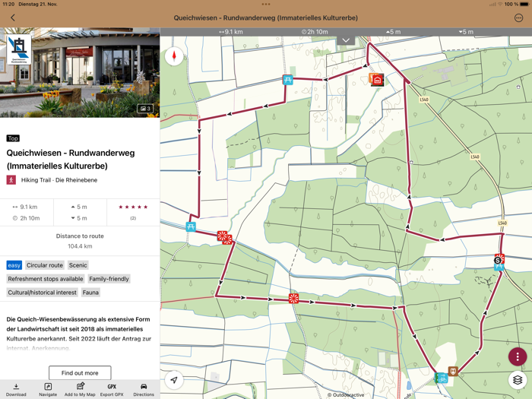Image resolution: width=532 pixels, height=399 pixels.
Task: Tap the Top badge label
Action: (x=13, y=138)
